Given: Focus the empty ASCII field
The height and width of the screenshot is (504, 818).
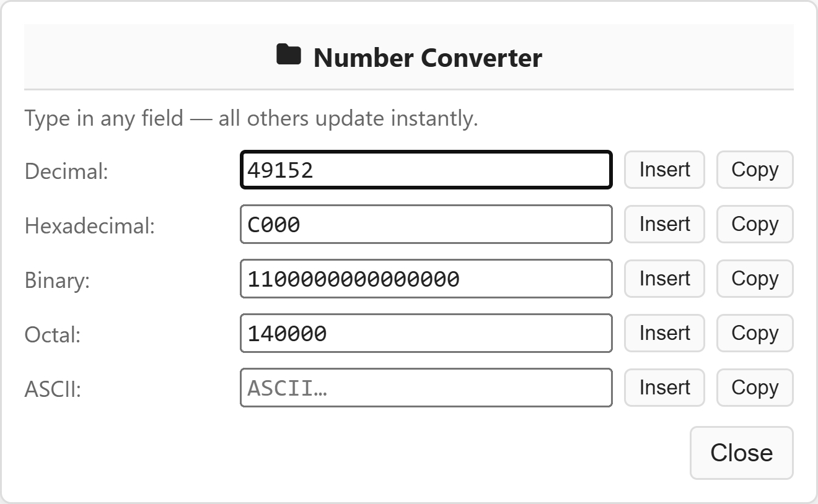Looking at the screenshot, I should 426,388.
